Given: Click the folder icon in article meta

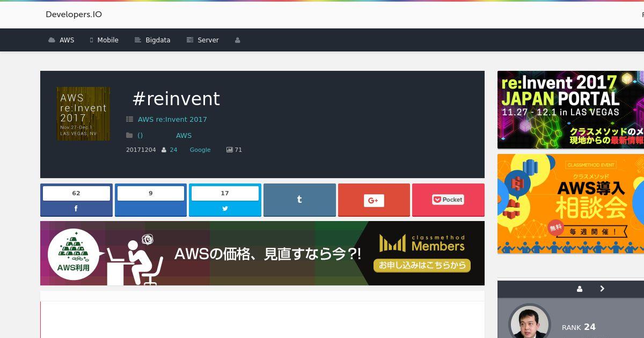Looking at the screenshot, I should pos(129,135).
